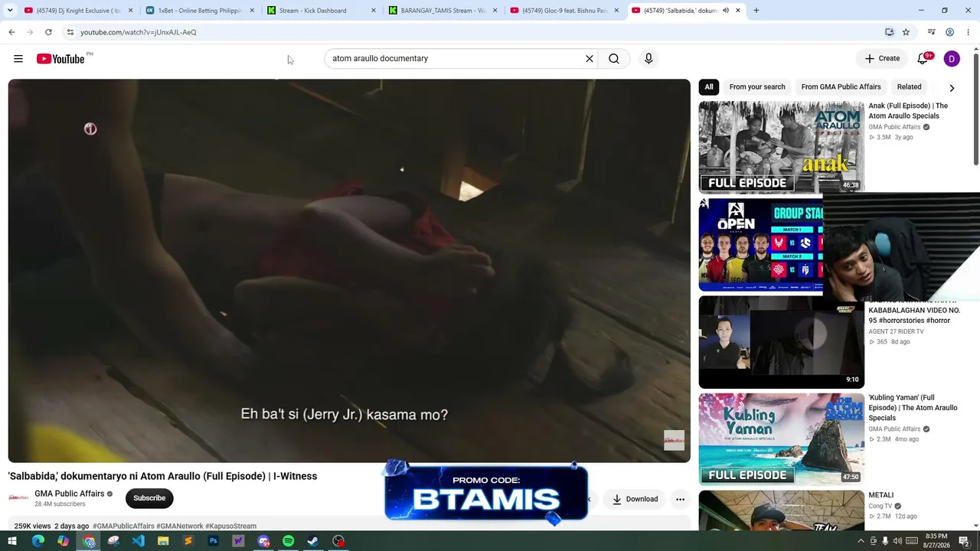Open the Chrome profile button
980x551 pixels.
pyautogui.click(x=949, y=32)
